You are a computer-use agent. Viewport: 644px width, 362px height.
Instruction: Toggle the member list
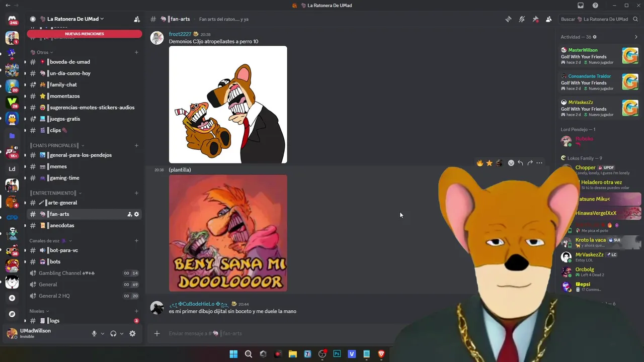[548, 19]
